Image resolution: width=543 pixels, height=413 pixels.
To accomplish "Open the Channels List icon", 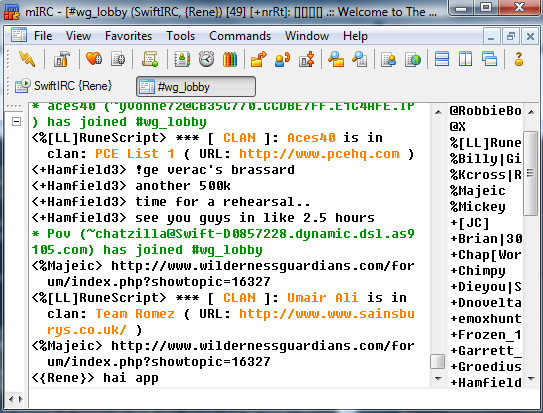I will (x=118, y=59).
